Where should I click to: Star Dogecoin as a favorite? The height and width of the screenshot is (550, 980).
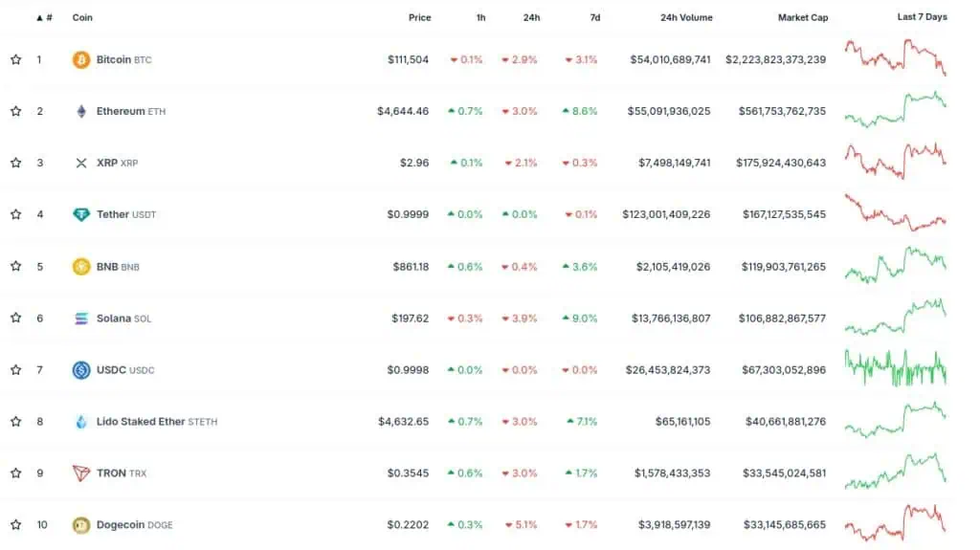tap(15, 524)
